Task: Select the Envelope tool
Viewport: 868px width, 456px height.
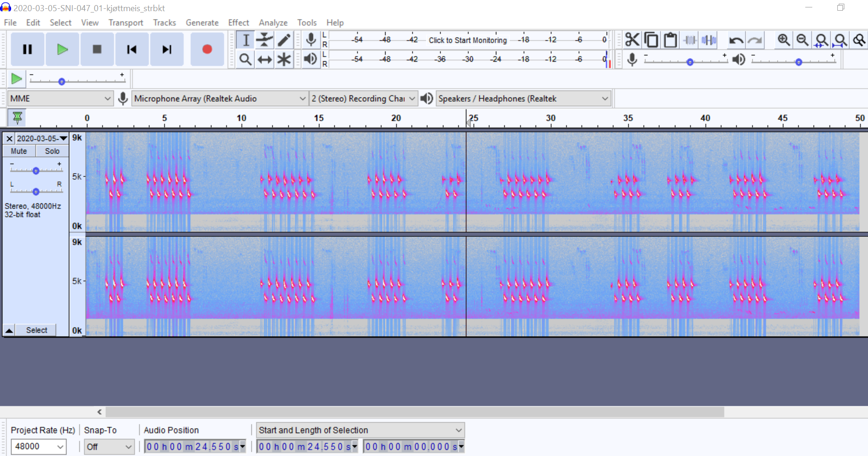Action: click(x=265, y=40)
